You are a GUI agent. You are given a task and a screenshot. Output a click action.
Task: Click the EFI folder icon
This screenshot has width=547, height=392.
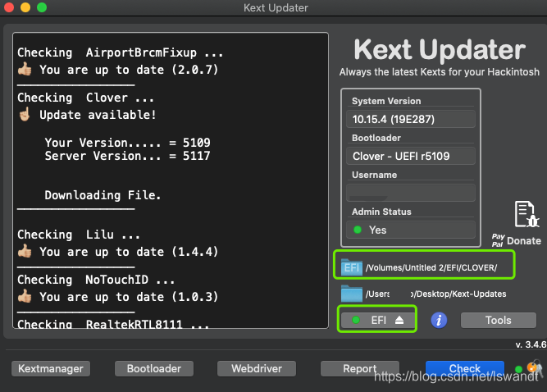tap(352, 267)
